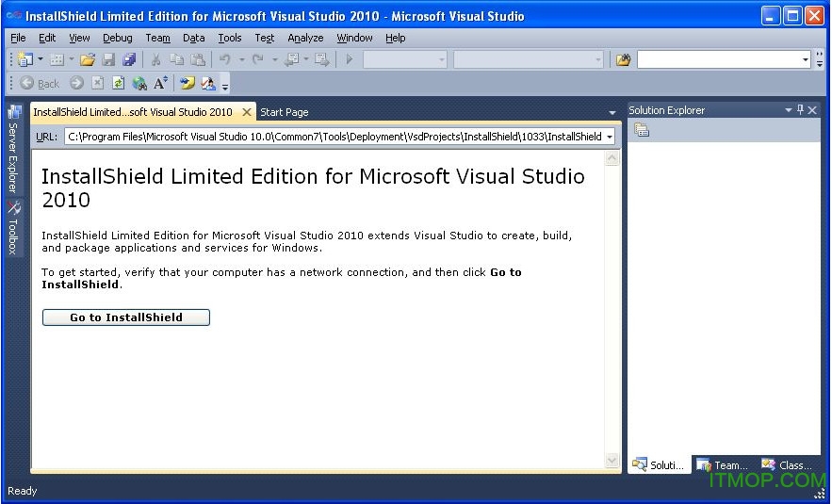Click the page scrollbar up arrow
The height and width of the screenshot is (504, 832).
click(x=612, y=158)
